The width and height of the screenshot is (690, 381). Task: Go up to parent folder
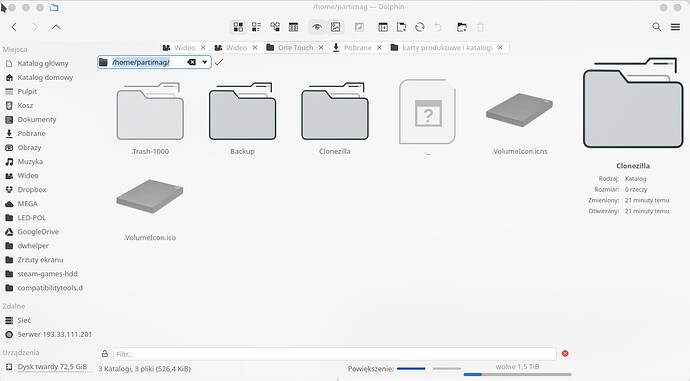56,27
